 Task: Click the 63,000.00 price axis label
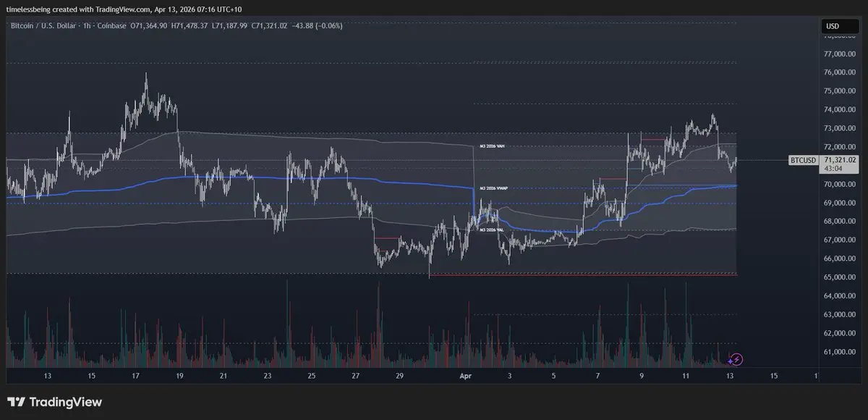(x=839, y=315)
